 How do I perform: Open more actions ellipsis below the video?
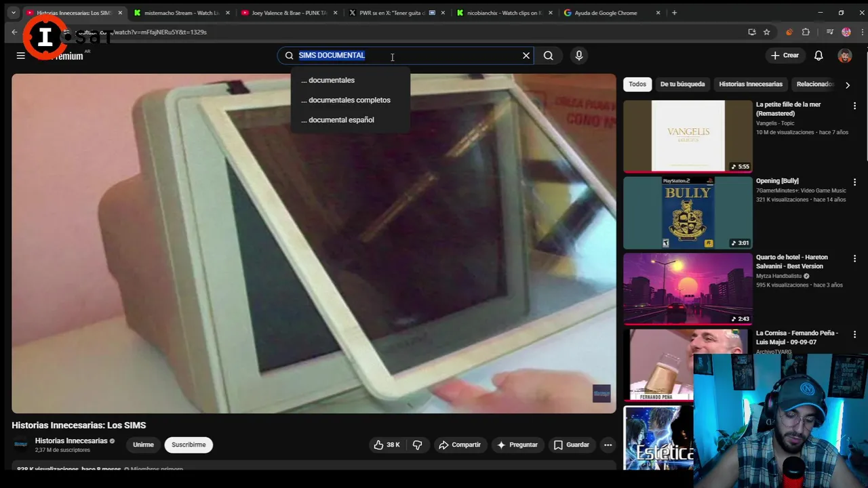tap(608, 445)
